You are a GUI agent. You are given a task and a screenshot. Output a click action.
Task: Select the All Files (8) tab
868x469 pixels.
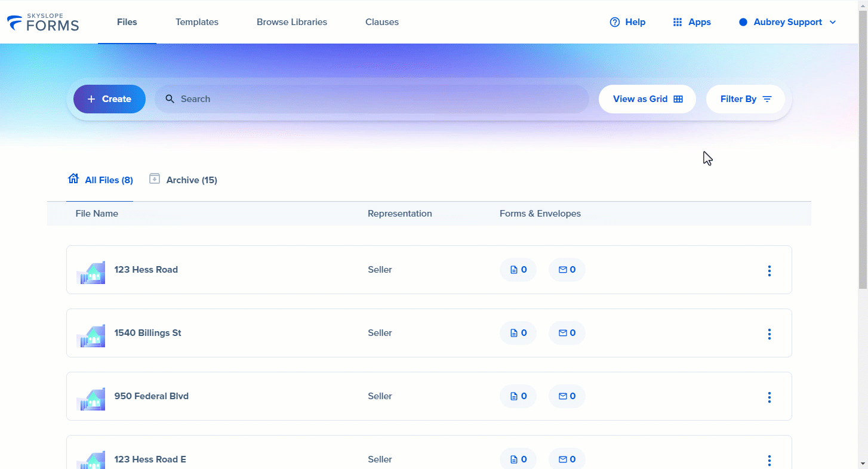(x=100, y=180)
